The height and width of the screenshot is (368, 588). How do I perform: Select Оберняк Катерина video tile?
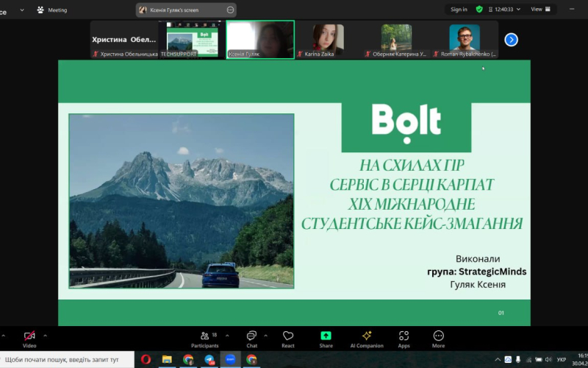pos(396,40)
